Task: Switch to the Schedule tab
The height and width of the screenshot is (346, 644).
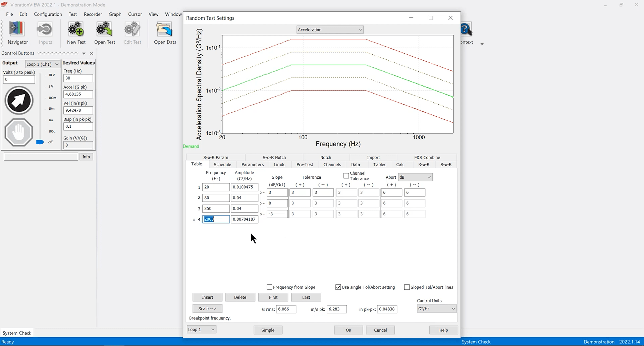Action: 222,164
